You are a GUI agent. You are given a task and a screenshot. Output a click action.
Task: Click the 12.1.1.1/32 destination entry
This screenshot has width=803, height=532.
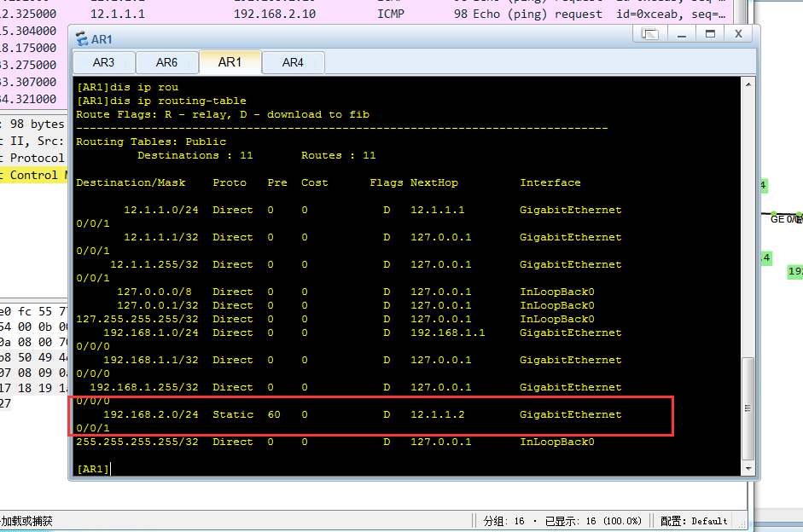[x=160, y=237]
